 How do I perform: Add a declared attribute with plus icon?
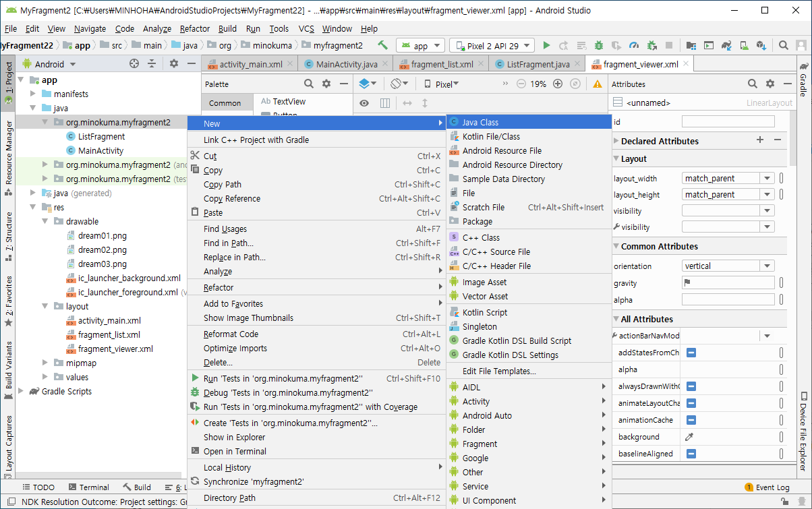click(x=760, y=140)
